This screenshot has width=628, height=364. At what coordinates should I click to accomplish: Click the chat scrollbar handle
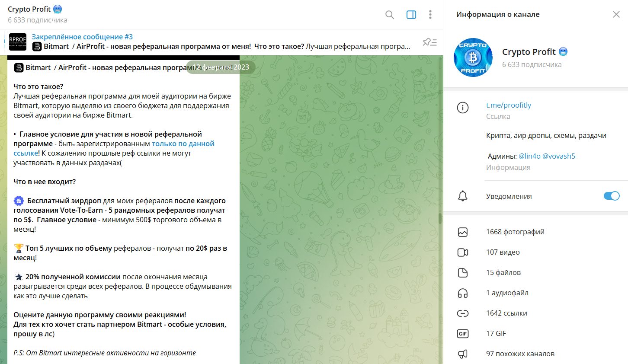tap(440, 218)
